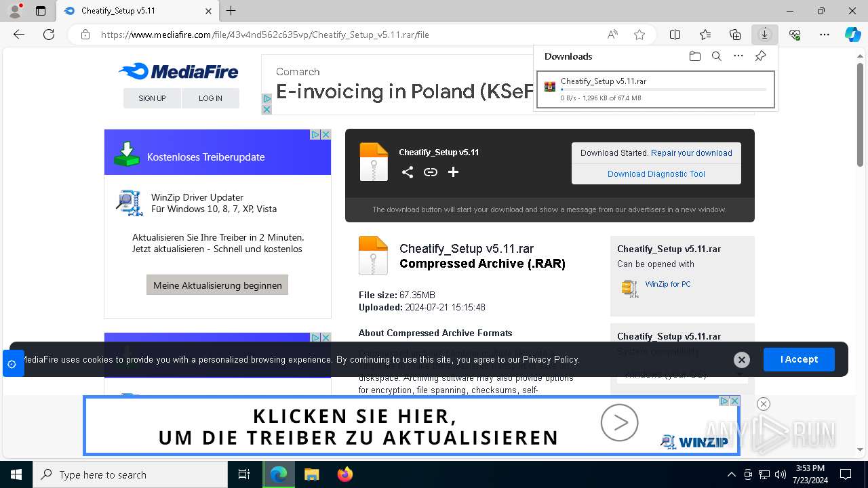Open the Favorites list icon
Viewport: 868px width, 488px height.
[705, 35]
